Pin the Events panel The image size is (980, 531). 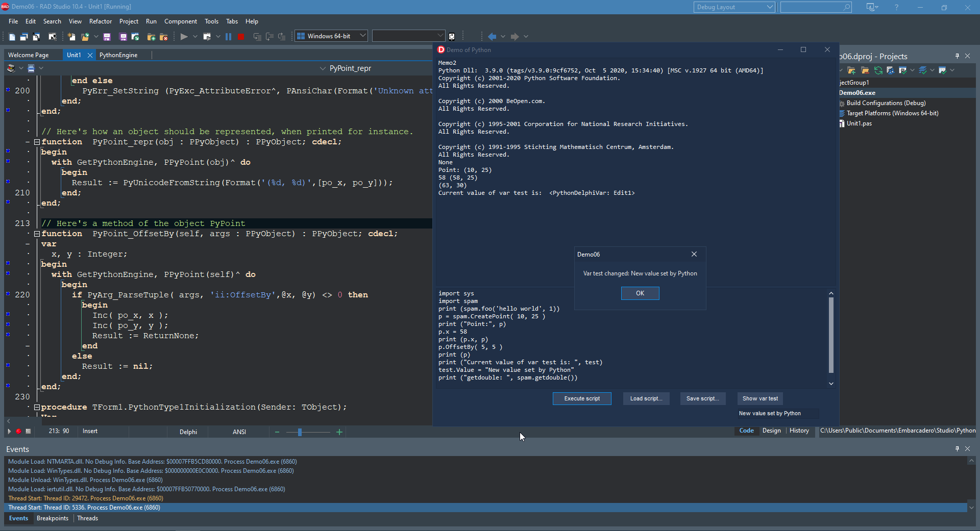pyautogui.click(x=957, y=449)
